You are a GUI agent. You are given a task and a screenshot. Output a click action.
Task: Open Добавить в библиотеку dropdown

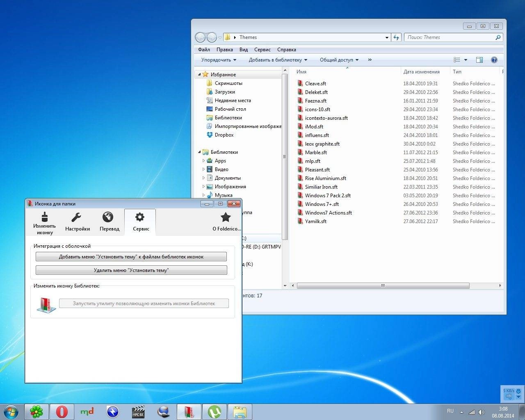pyautogui.click(x=278, y=60)
